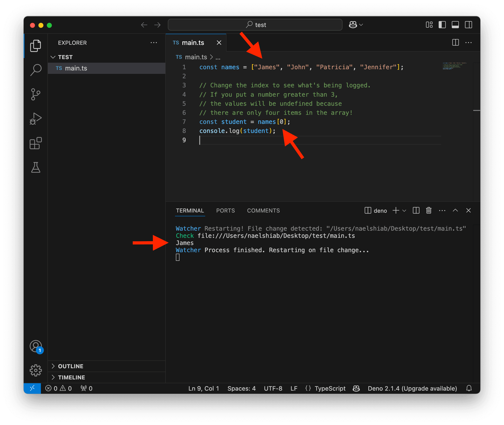Viewport: 504px width, 425px height.
Task: Toggle the primary side bar
Action: (x=442, y=24)
